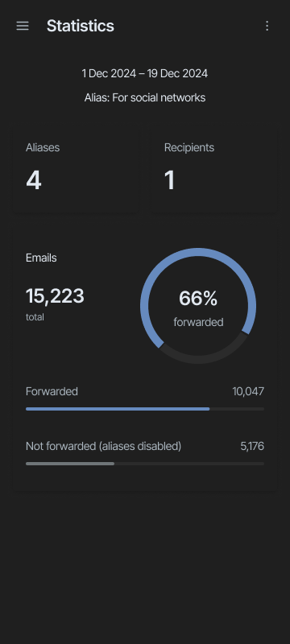This screenshot has width=290, height=644.
Task: Tap the 66% value in the chart center
Action: click(198, 298)
